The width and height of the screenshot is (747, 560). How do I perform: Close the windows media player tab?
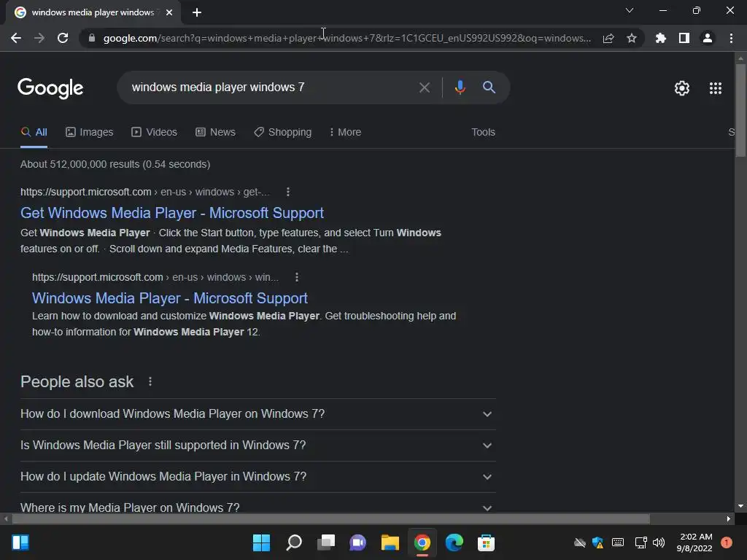pos(169,12)
